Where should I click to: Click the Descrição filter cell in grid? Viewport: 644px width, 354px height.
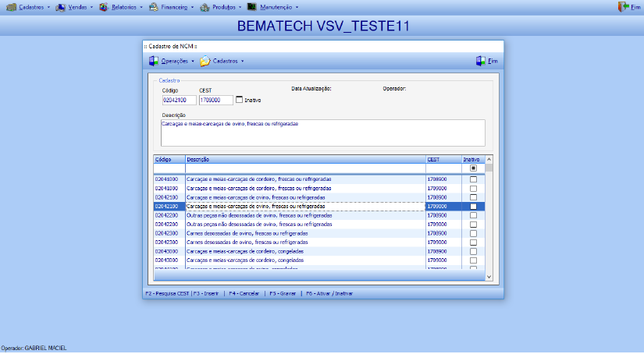click(305, 168)
